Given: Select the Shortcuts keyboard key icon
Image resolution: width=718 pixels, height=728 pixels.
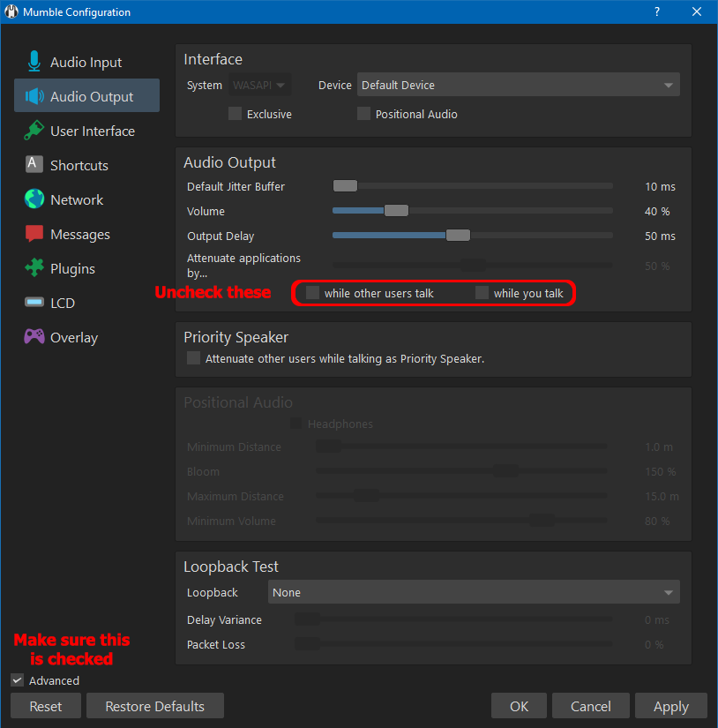Looking at the screenshot, I should 34,165.
